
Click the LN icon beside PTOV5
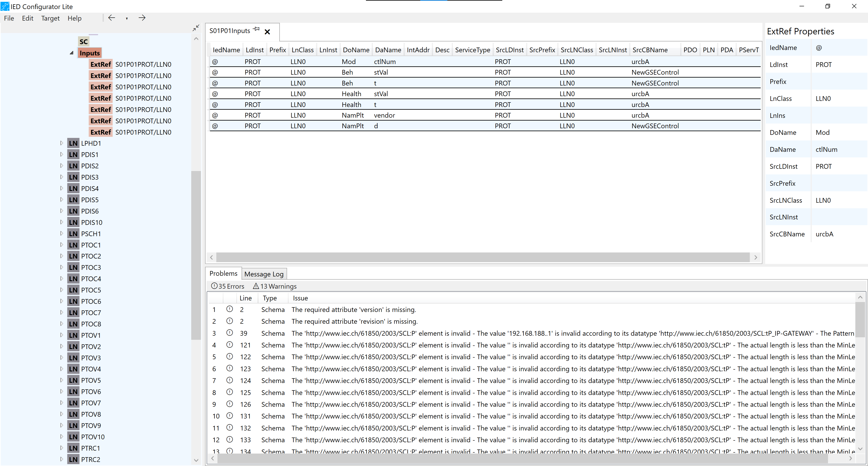tap(73, 380)
